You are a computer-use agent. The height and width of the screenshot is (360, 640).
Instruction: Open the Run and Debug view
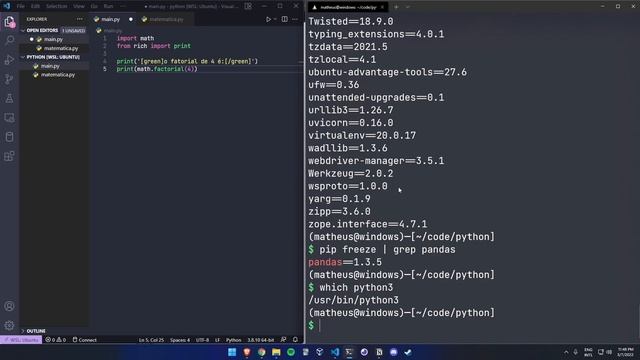click(9, 60)
